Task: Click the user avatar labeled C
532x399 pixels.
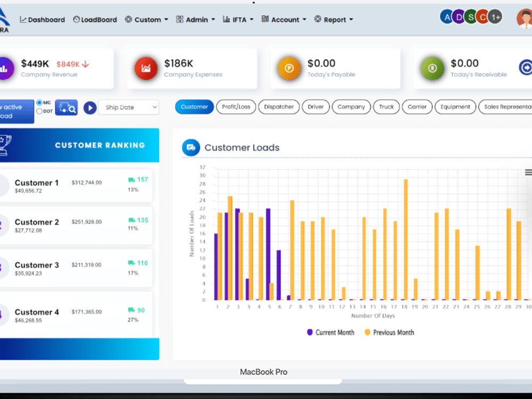Action: tap(483, 16)
